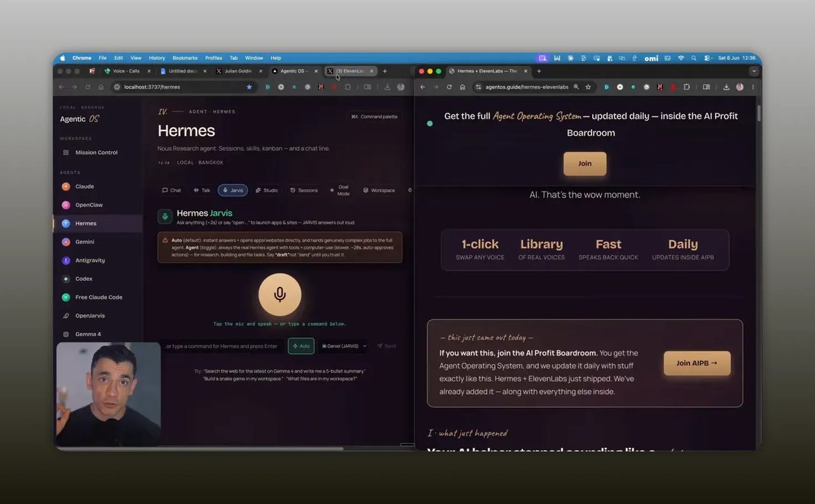
Task: Go home in the right Chrome window
Action: tap(462, 87)
